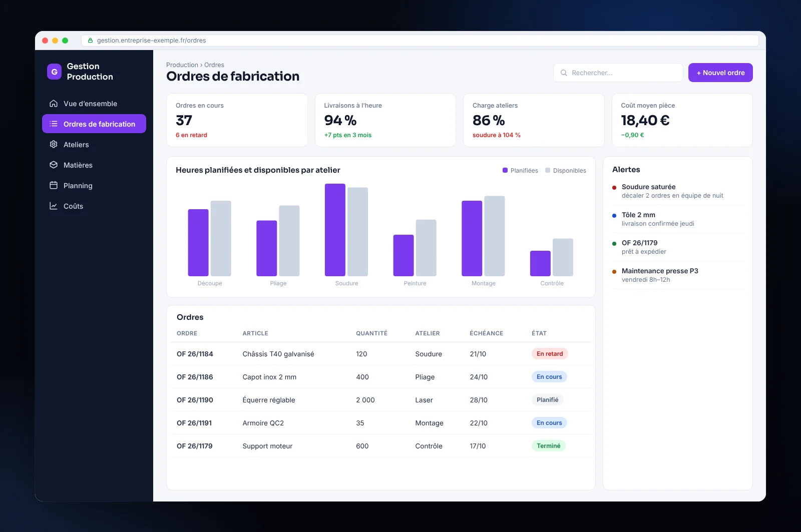Screen dimensions: 801x532
Task: Select order OF 26/1186 in the table
Action: click(x=380, y=377)
